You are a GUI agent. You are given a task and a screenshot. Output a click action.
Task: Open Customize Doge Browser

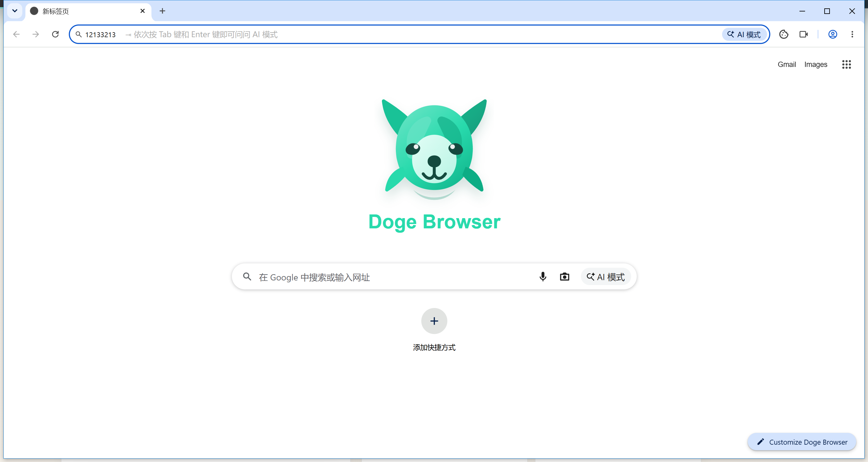[x=802, y=442]
